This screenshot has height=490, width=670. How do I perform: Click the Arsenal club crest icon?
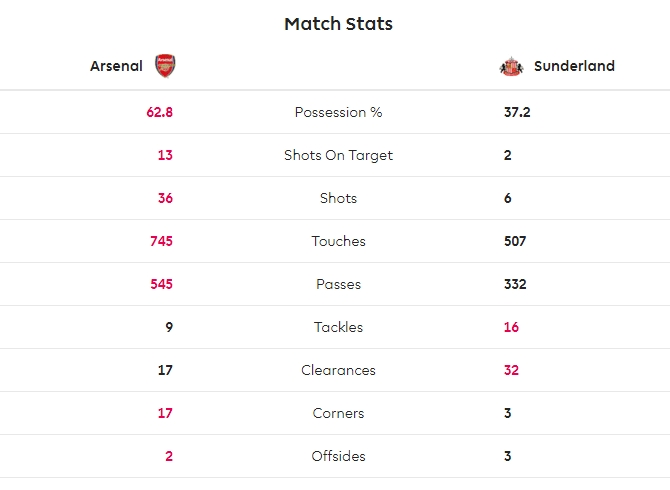point(165,67)
